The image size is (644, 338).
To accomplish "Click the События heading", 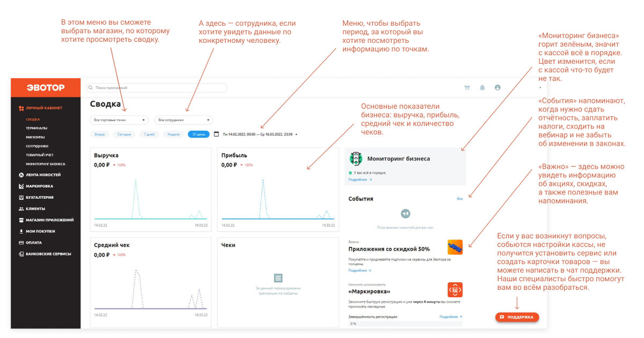I will [x=361, y=199].
